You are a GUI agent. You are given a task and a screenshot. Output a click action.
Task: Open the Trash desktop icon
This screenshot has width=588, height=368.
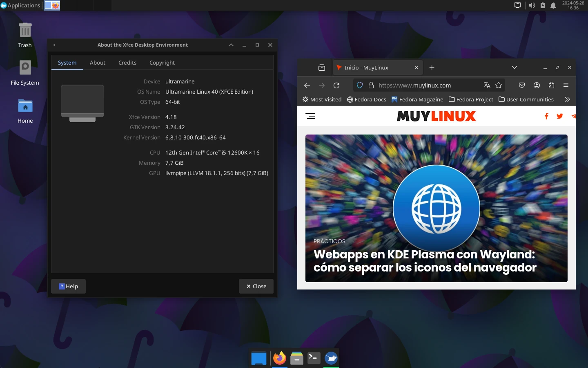25,35
